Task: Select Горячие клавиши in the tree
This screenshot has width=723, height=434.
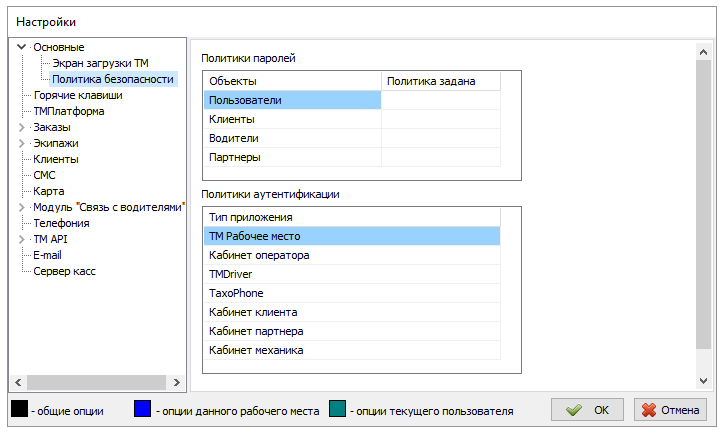Action: pos(78,95)
